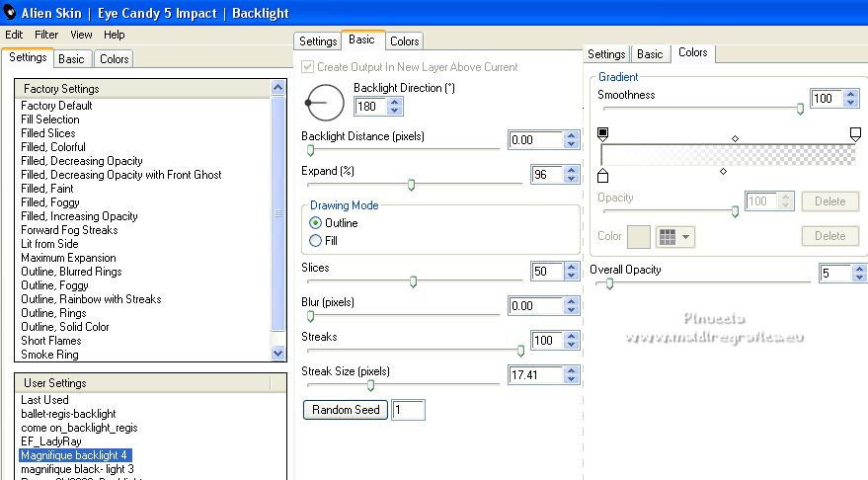Viewport: 868px width, 480px height.
Task: Increase Smoothness with the up arrow
Action: click(x=851, y=94)
